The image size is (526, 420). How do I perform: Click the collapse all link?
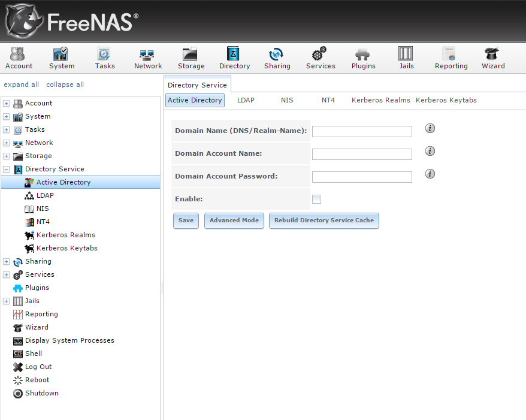65,84
